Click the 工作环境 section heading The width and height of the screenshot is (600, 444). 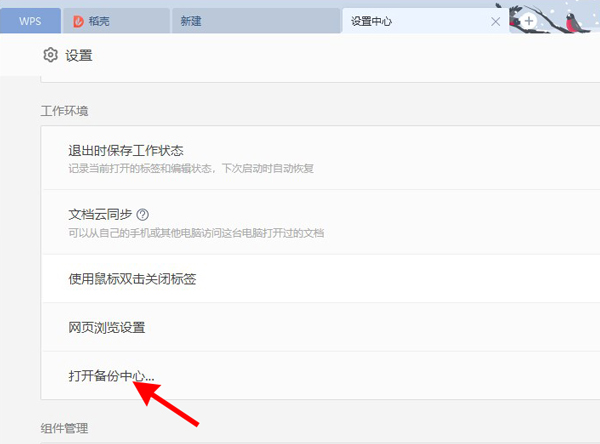[64, 111]
